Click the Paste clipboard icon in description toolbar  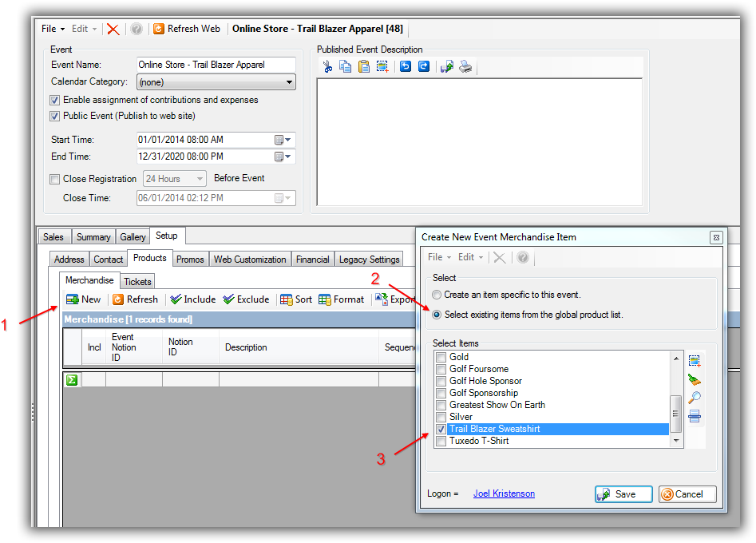point(364,67)
